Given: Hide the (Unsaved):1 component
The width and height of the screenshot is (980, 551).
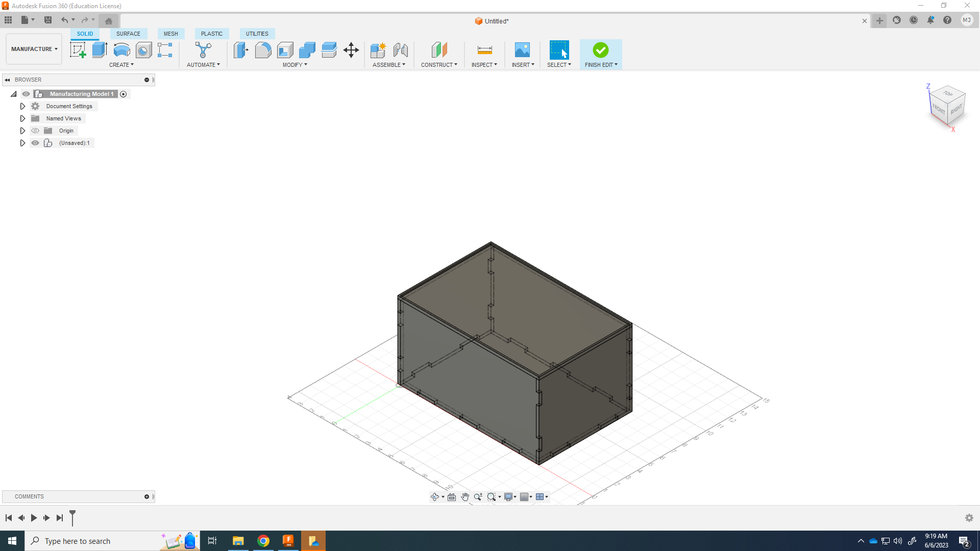Looking at the screenshot, I should tap(35, 143).
